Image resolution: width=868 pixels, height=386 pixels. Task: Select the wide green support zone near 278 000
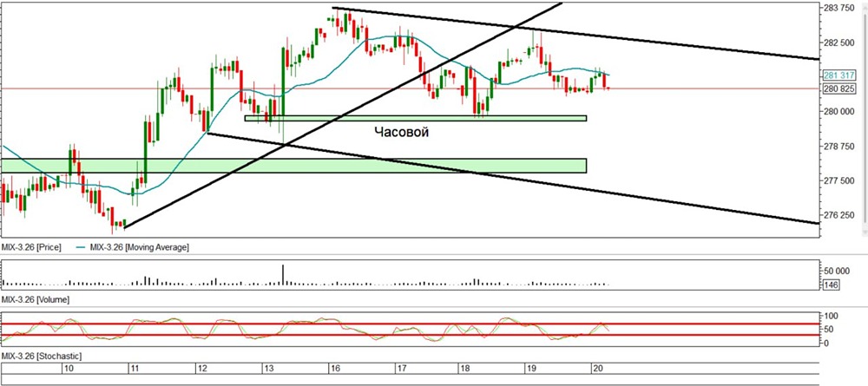(293, 166)
